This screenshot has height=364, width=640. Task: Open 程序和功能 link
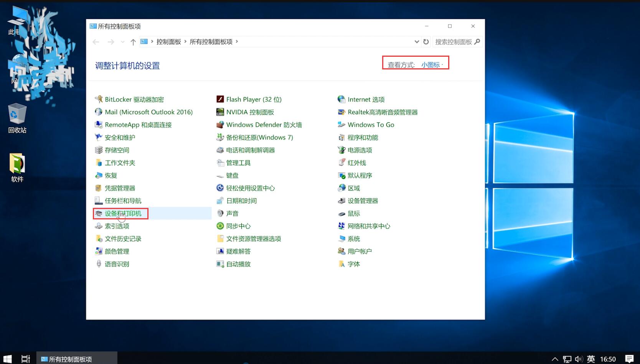tap(363, 137)
